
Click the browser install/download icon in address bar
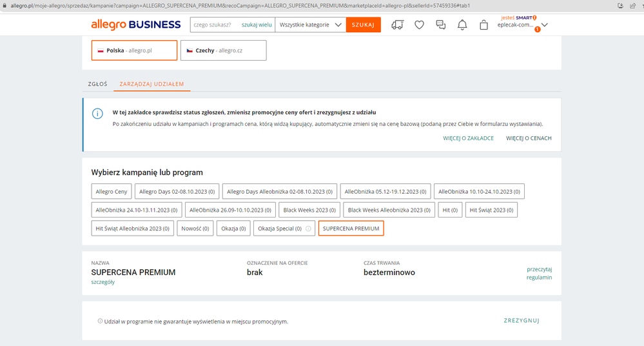(x=621, y=6)
